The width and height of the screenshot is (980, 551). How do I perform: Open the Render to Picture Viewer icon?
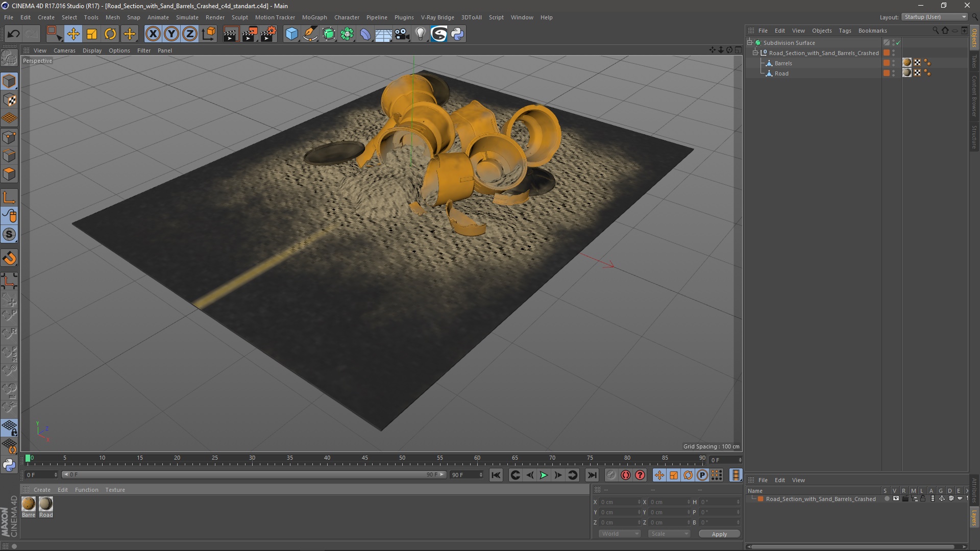(250, 34)
